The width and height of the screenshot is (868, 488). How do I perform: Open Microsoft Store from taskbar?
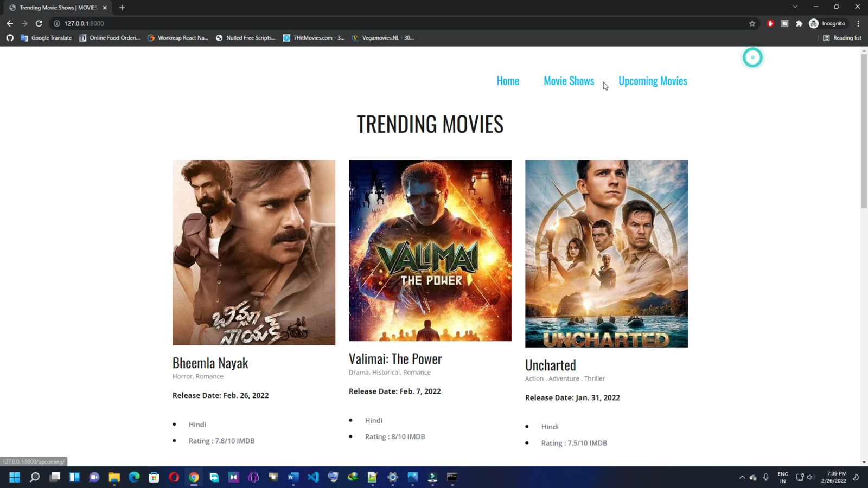(x=154, y=477)
